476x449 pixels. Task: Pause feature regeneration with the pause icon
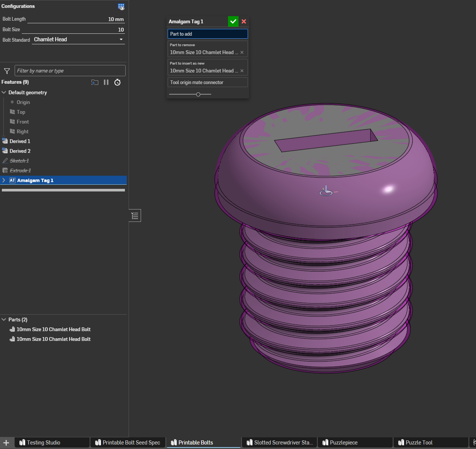tap(106, 82)
